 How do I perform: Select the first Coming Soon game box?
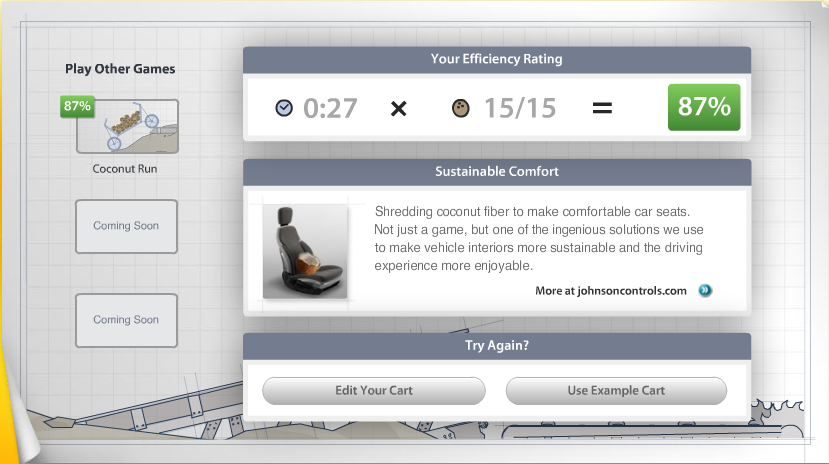pos(126,226)
